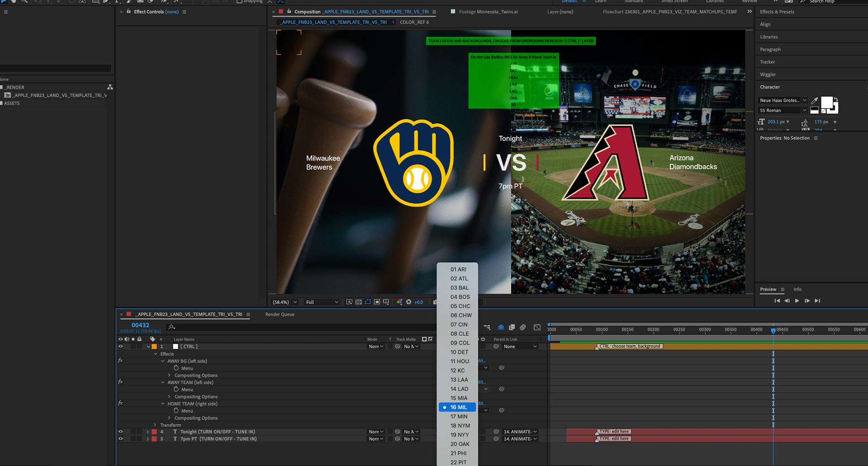Toggle shy layers hide icon in timeline
This screenshot has width=868, height=466.
tap(501, 327)
